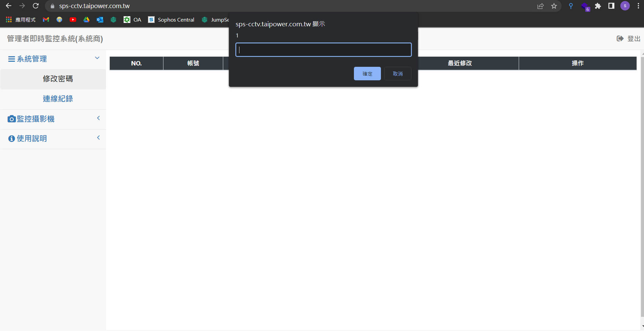Click 取消 to dismiss the prompt
Image resolution: width=644 pixels, height=331 pixels.
pyautogui.click(x=398, y=74)
